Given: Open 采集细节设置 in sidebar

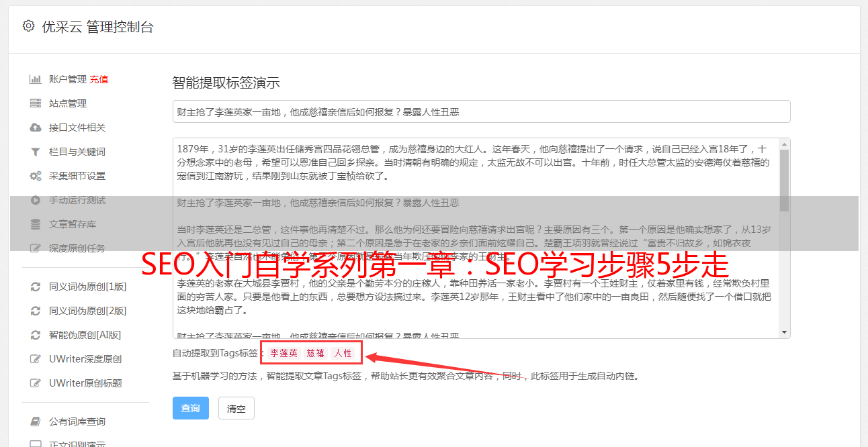Looking at the screenshot, I should click(77, 176).
